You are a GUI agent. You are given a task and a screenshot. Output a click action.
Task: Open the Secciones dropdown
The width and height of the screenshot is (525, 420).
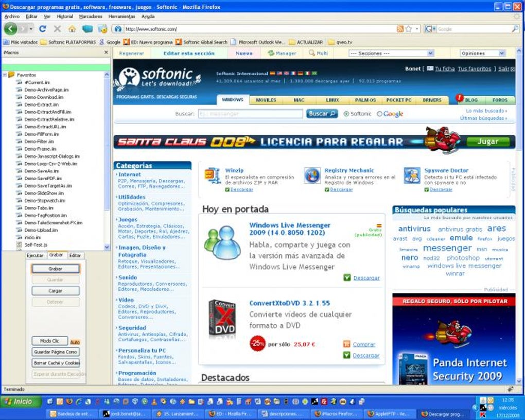pyautogui.click(x=391, y=53)
